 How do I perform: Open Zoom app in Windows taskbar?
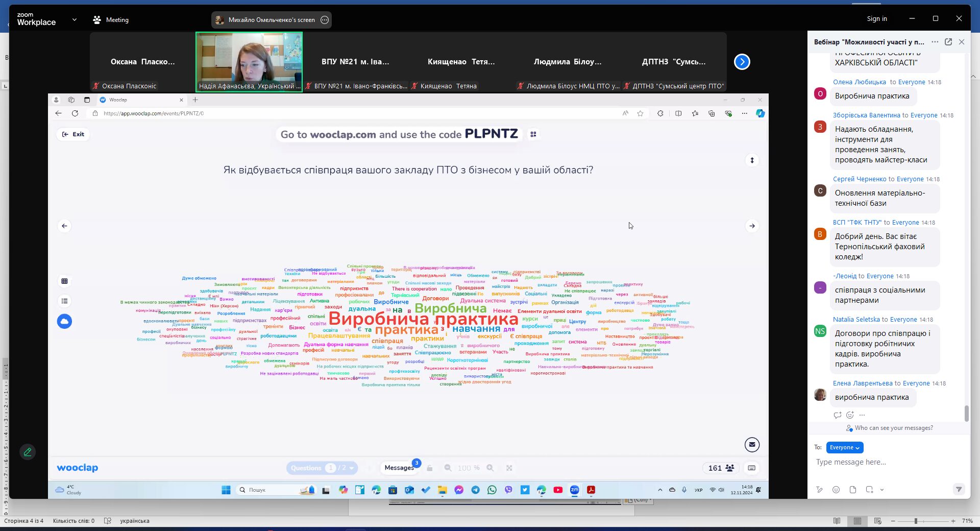575,490
